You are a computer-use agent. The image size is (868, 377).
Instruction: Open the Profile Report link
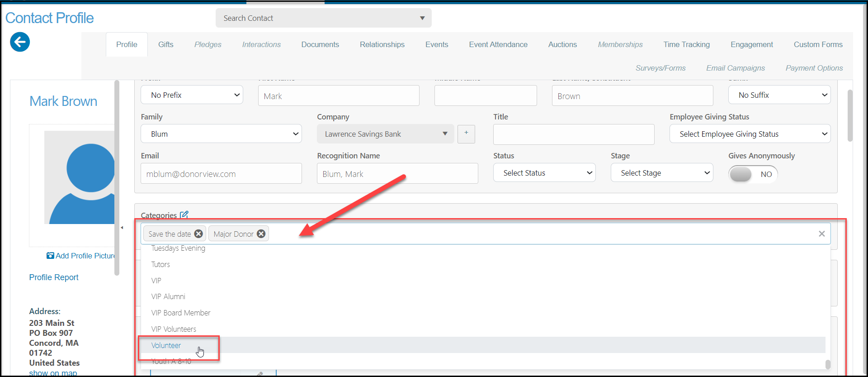point(54,277)
